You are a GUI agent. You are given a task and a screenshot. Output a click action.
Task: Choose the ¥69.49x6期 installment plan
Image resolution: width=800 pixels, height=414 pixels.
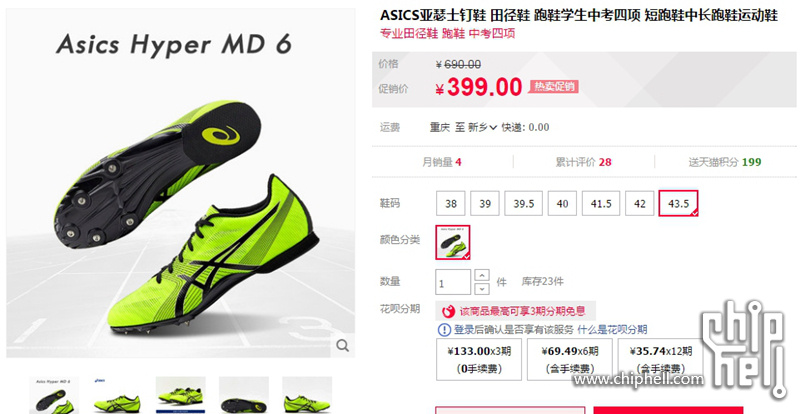(570, 359)
